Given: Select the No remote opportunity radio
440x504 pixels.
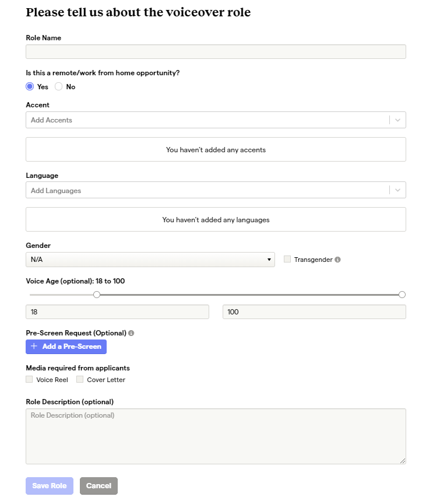Looking at the screenshot, I should [x=59, y=87].
